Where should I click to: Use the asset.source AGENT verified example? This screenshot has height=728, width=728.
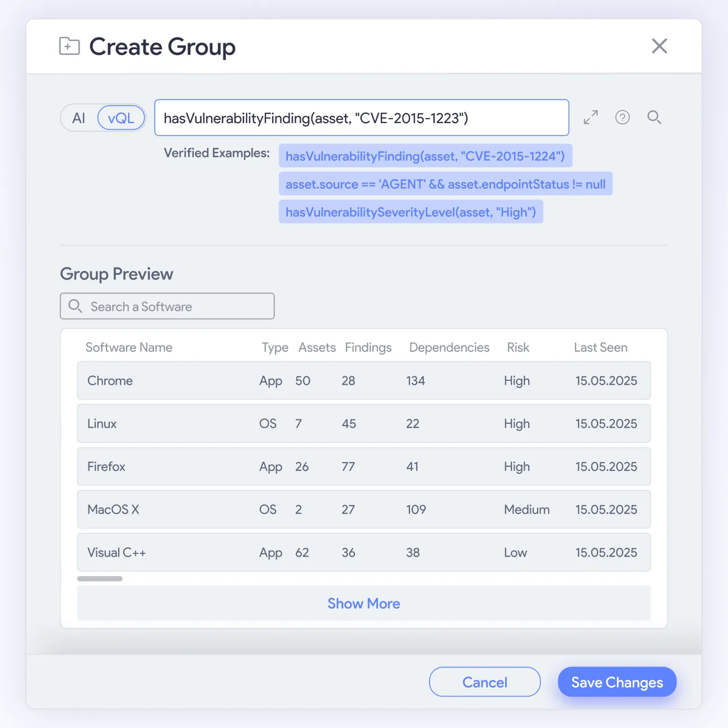pos(446,184)
